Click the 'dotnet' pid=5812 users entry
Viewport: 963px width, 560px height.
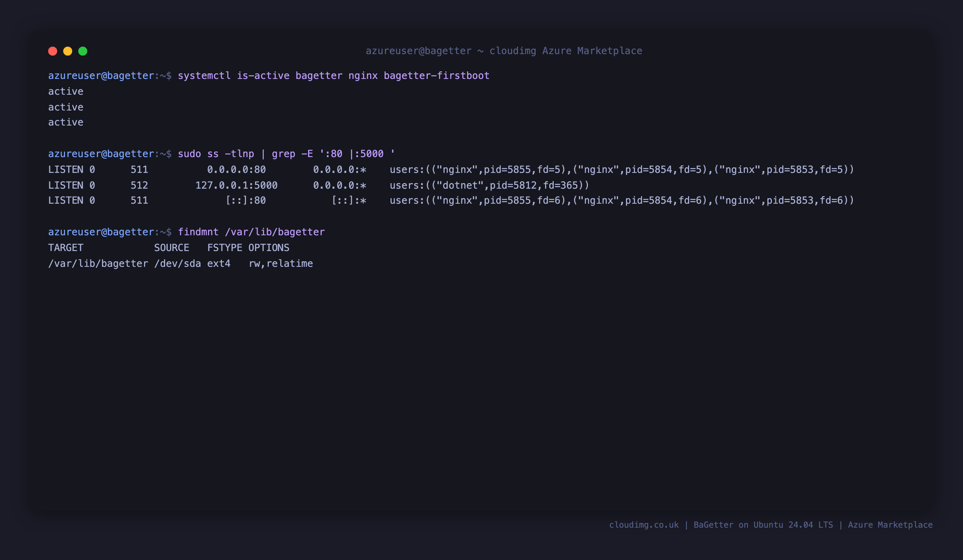pyautogui.click(x=489, y=185)
